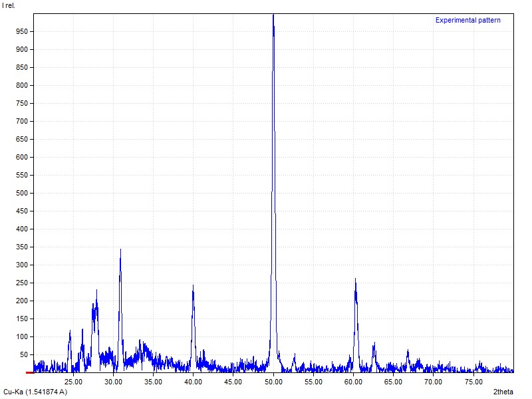The height and width of the screenshot is (399, 532).
Task: Click the I rel. axis label
Action: [x=9, y=5]
